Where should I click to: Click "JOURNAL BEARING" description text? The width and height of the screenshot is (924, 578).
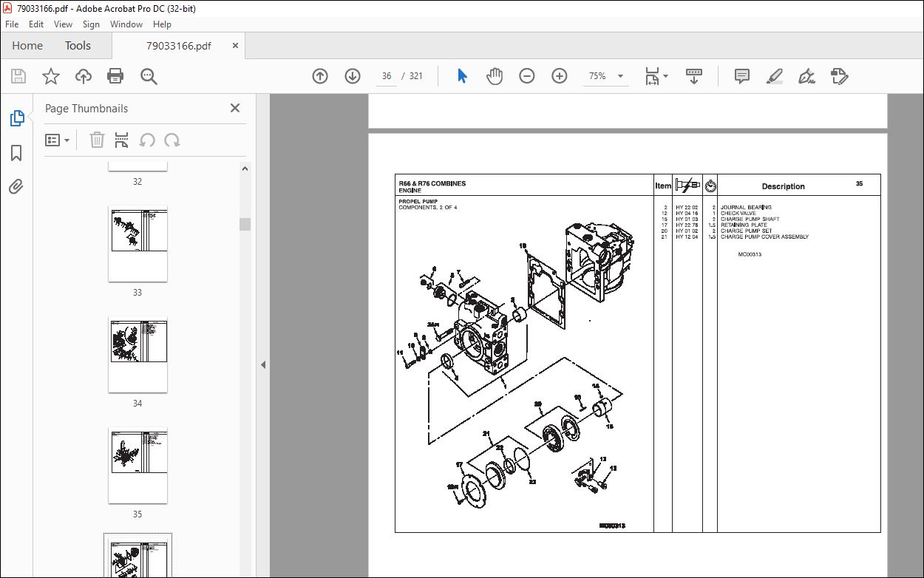click(x=746, y=208)
